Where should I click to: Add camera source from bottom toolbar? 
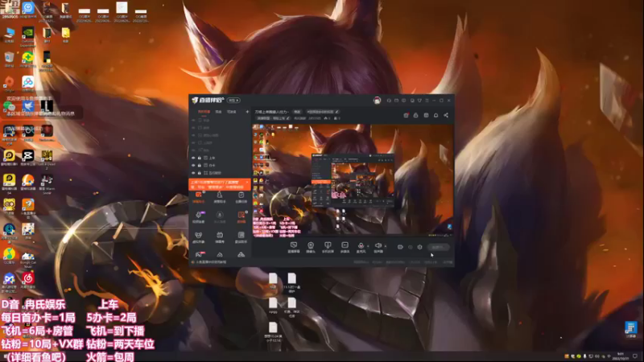coord(311,247)
